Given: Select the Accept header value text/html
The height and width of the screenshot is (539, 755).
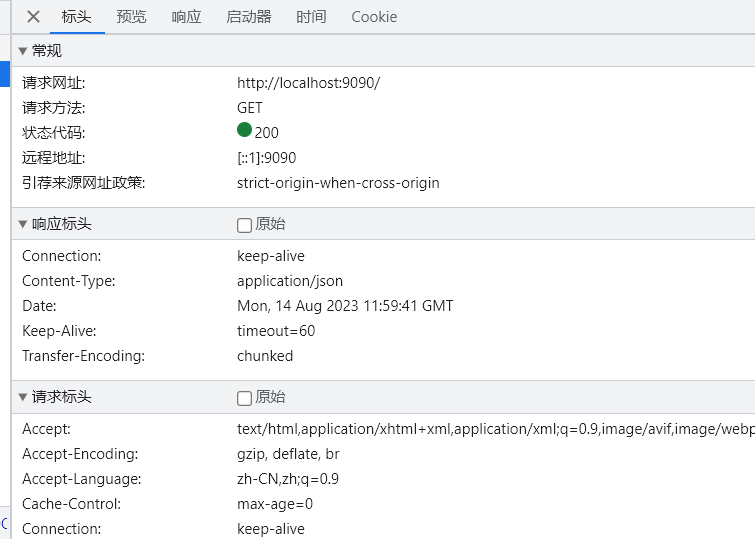Looking at the screenshot, I should [x=496, y=429].
